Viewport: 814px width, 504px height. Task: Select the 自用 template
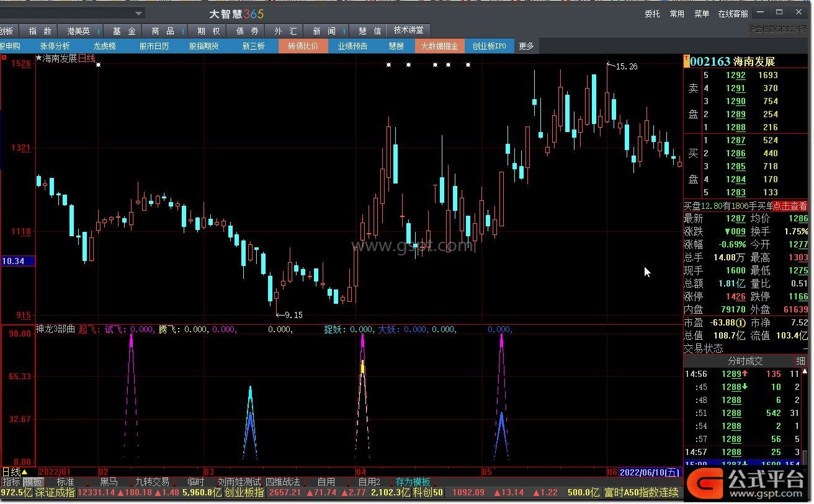coord(326,482)
